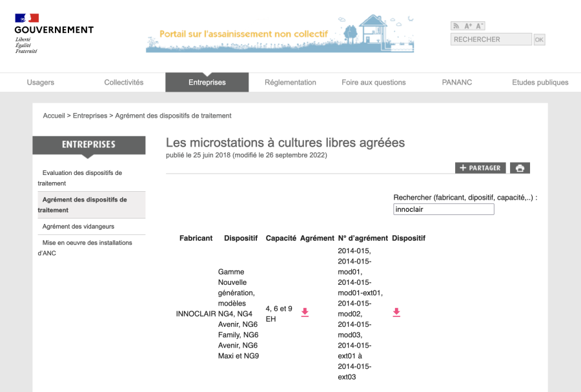Decrease text size with A- icon

(480, 26)
